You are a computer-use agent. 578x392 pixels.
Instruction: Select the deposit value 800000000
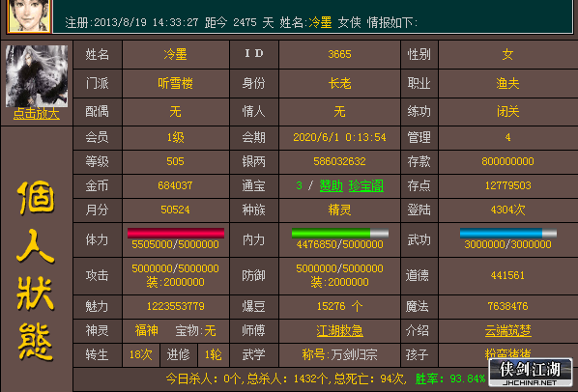coord(508,161)
